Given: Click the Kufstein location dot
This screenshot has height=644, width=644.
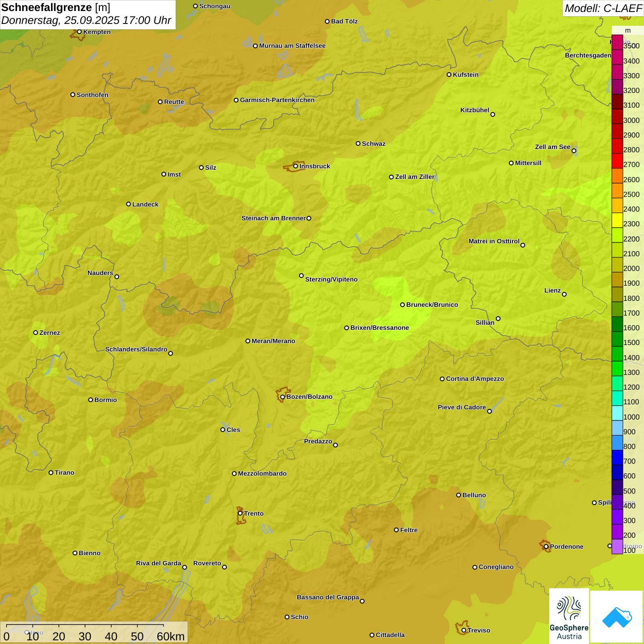Looking at the screenshot, I should [449, 75].
